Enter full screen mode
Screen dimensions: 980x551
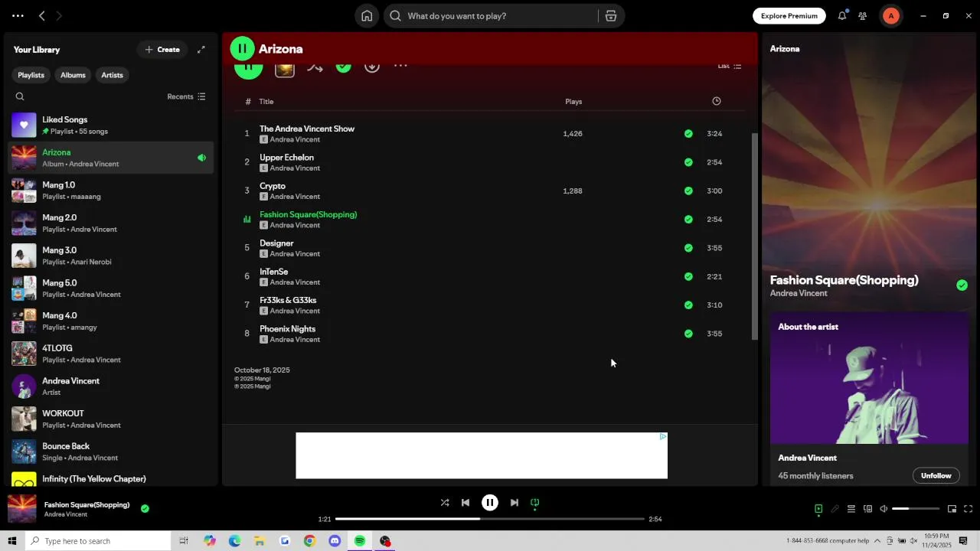969,509
